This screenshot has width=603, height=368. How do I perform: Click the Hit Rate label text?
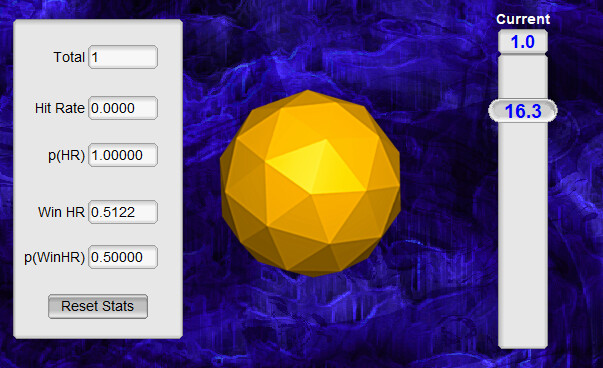(60, 108)
